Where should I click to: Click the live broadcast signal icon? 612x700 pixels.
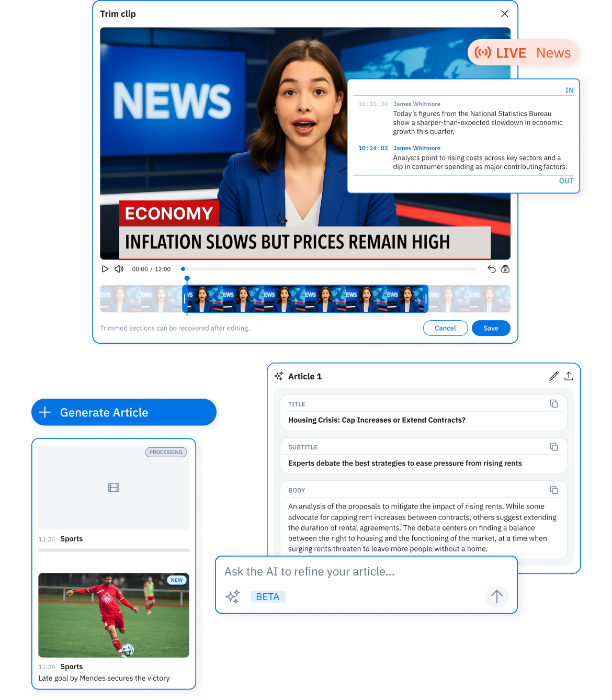pos(483,53)
